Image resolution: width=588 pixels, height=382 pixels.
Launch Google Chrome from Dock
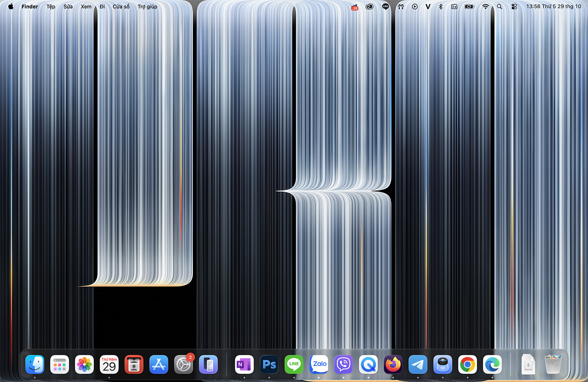(468, 365)
